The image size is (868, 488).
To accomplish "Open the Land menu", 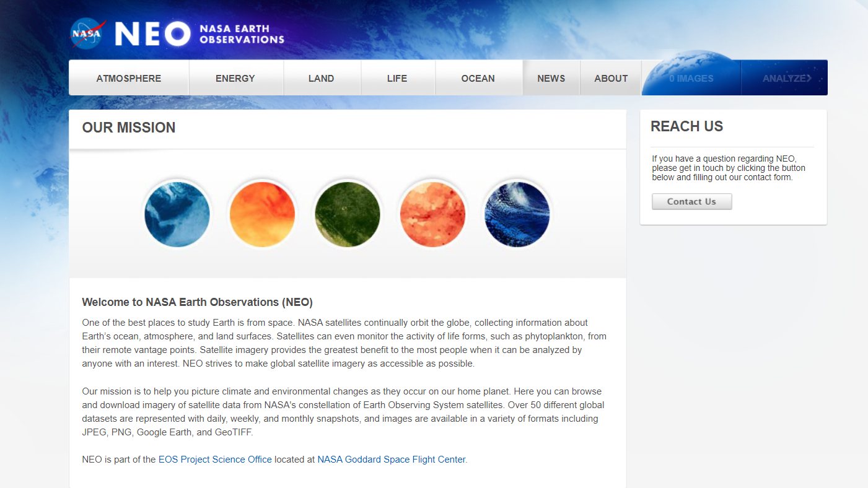I will [321, 79].
